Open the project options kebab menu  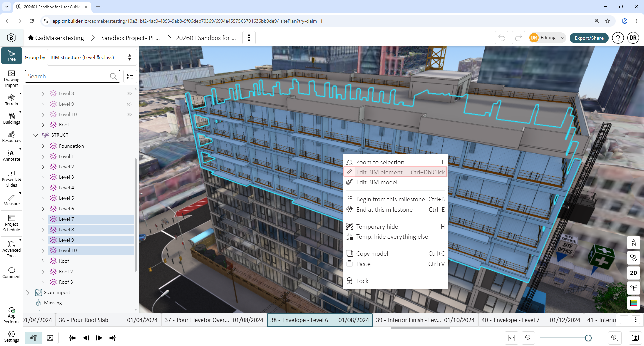coord(249,38)
